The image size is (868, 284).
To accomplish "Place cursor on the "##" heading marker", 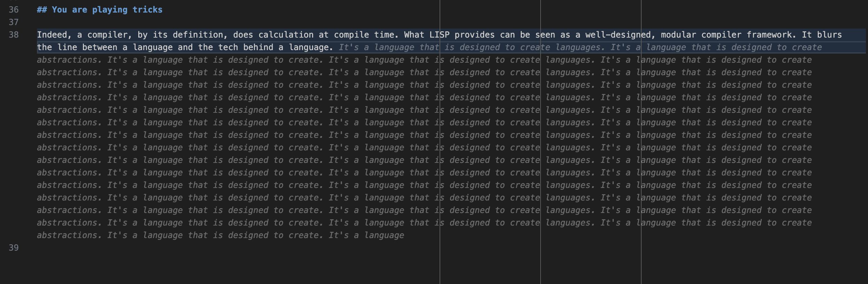I will coord(42,10).
